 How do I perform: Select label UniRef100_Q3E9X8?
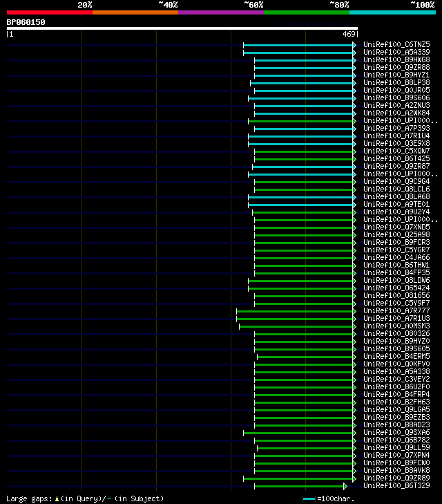point(396,143)
